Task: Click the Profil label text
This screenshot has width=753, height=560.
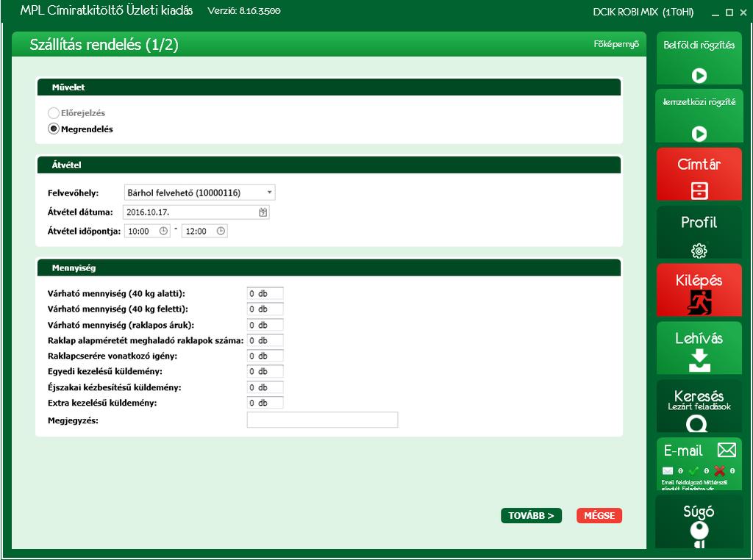Action: tap(699, 222)
